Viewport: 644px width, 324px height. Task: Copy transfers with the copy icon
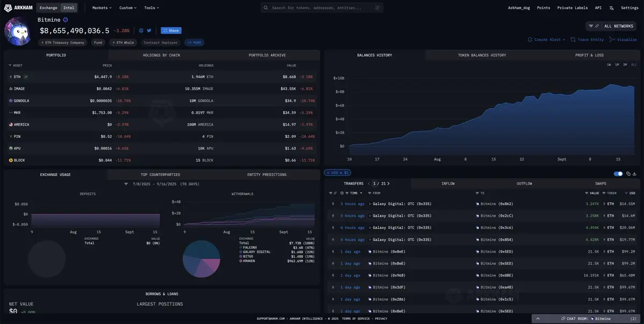pyautogui.click(x=628, y=173)
